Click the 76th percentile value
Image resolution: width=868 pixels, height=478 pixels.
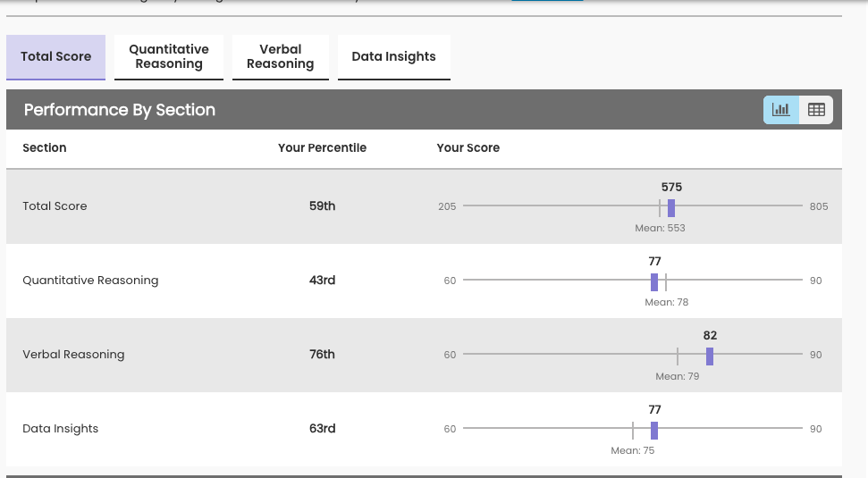pos(322,355)
